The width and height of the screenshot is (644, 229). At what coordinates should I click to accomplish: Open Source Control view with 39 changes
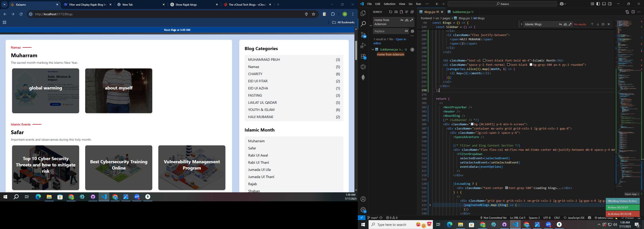pyautogui.click(x=363, y=35)
